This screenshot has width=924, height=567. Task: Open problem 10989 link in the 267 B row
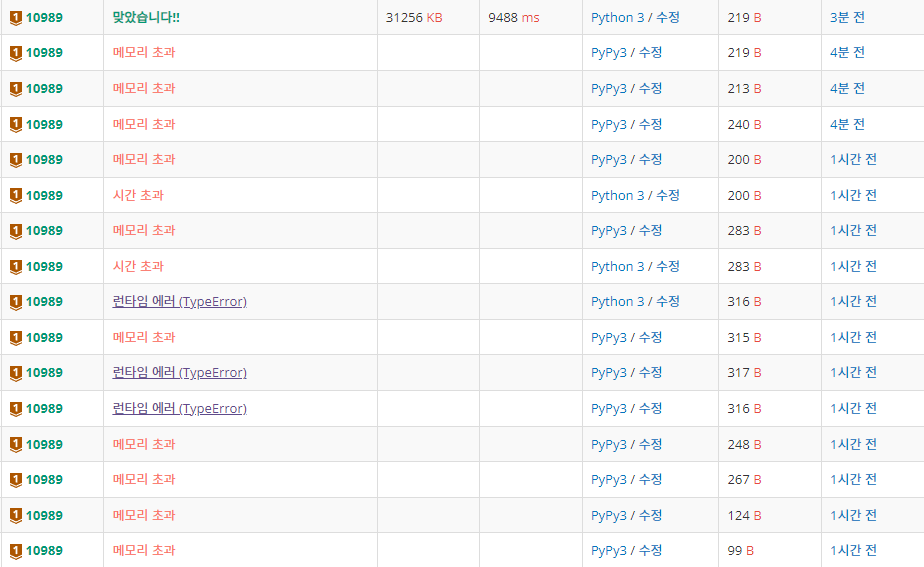tap(44, 479)
